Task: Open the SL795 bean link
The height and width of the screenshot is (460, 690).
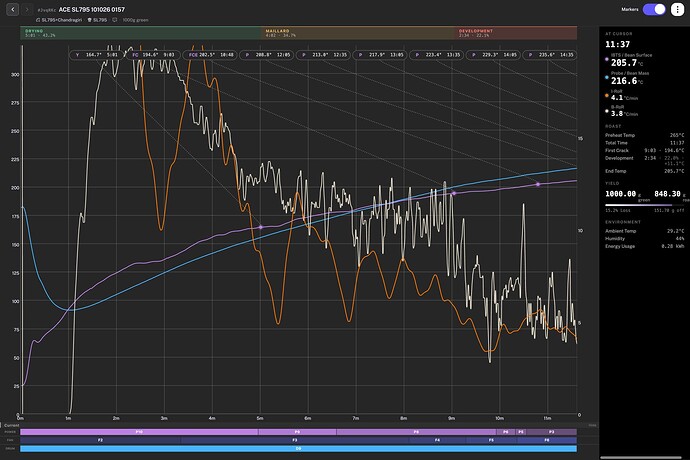Action: (x=97, y=20)
